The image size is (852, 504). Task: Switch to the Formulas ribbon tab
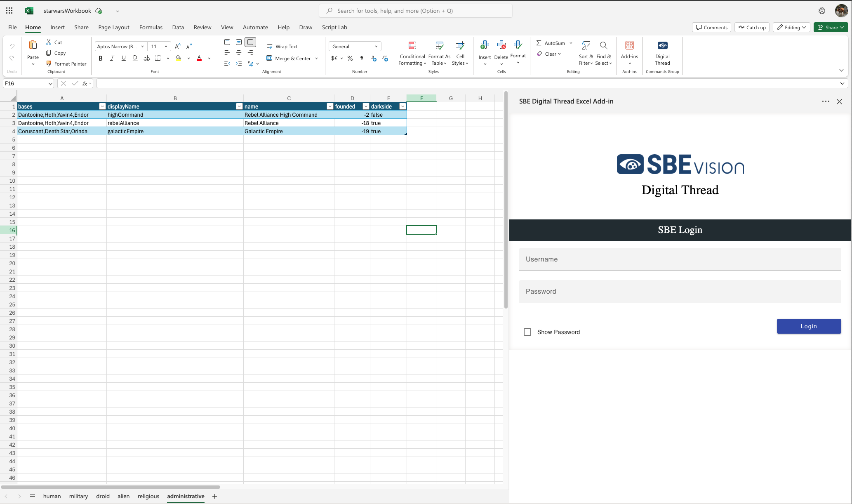[151, 27]
